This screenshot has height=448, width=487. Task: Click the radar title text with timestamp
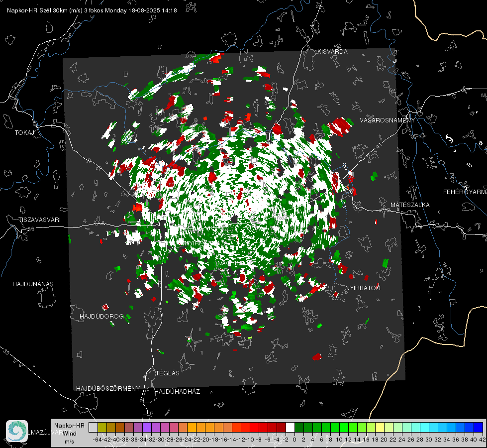(x=92, y=10)
